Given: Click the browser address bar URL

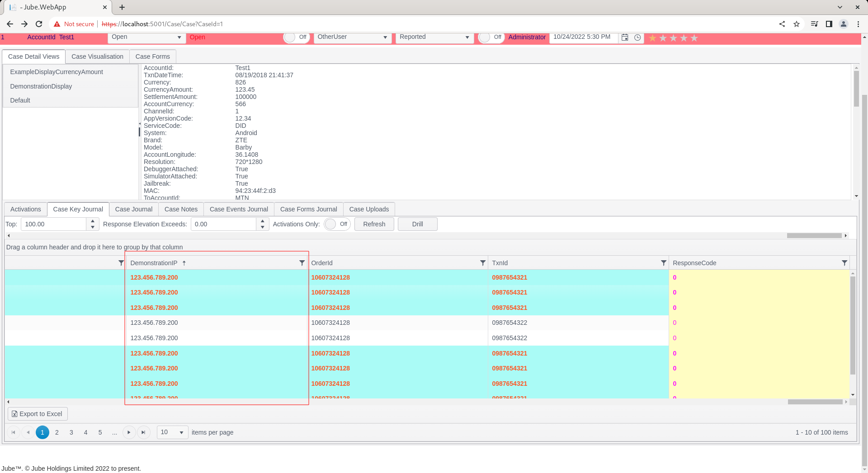Looking at the screenshot, I should point(163,24).
